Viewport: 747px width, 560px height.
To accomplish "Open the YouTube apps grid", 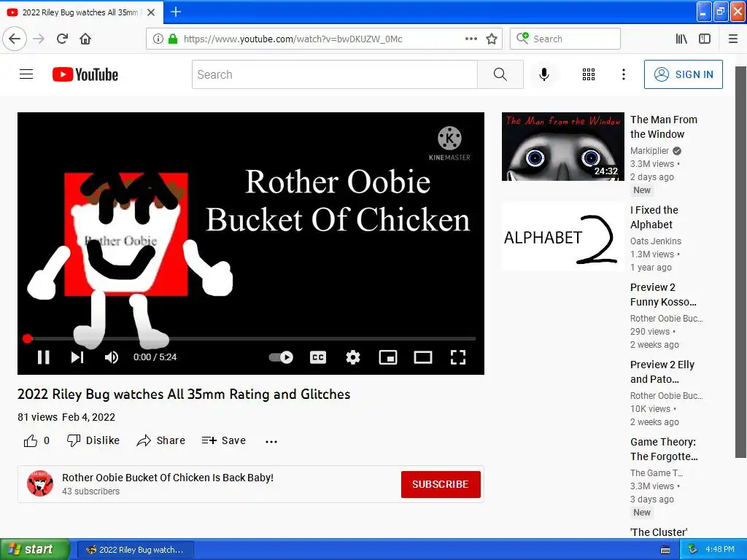I will tap(589, 74).
